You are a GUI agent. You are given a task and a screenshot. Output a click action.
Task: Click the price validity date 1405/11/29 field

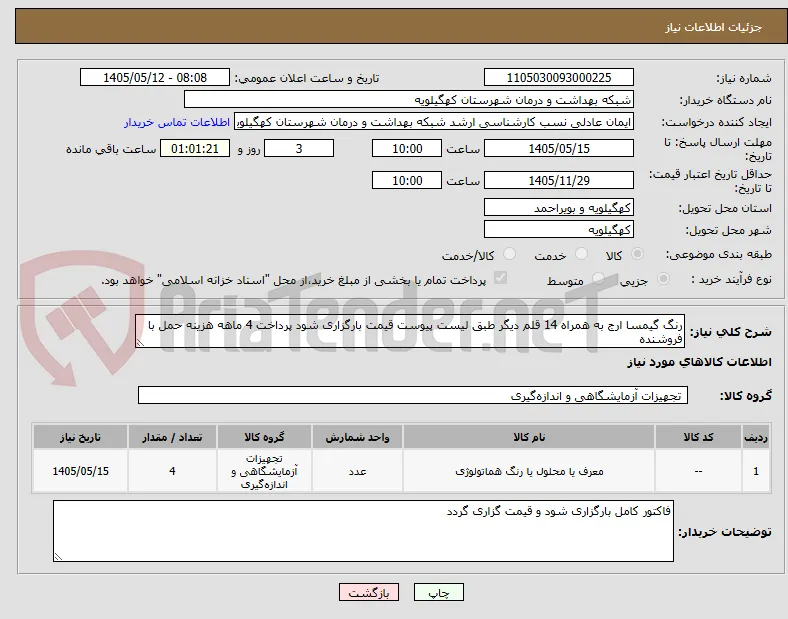(x=559, y=180)
